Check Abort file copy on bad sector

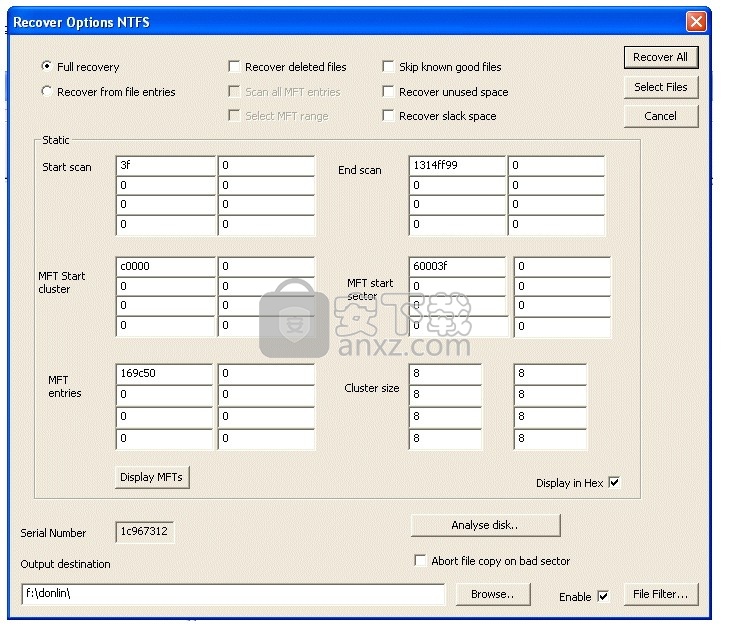[x=420, y=560]
